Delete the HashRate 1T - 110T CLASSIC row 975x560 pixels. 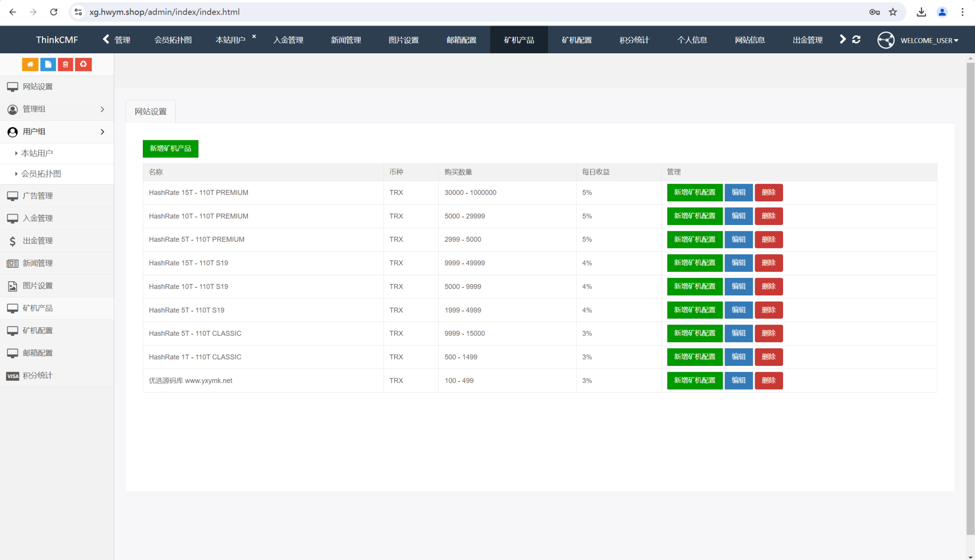[x=768, y=357]
